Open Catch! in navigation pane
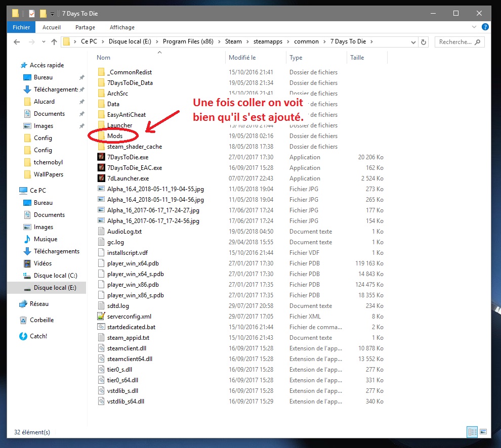This screenshot has height=448, width=501. click(x=38, y=336)
